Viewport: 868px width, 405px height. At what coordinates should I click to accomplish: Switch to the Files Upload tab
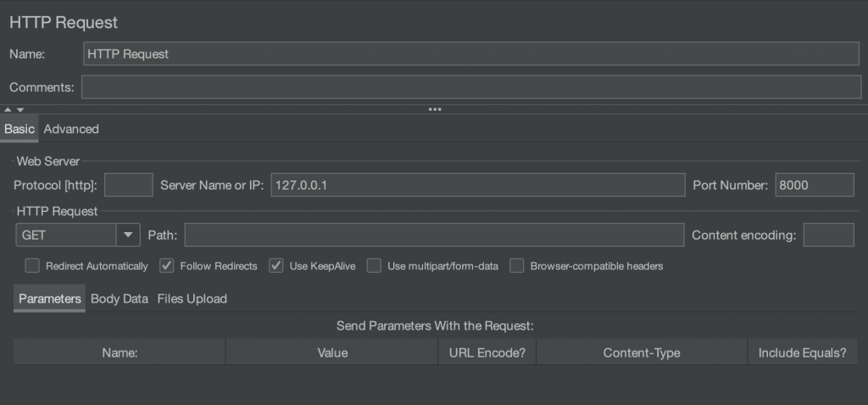tap(192, 298)
